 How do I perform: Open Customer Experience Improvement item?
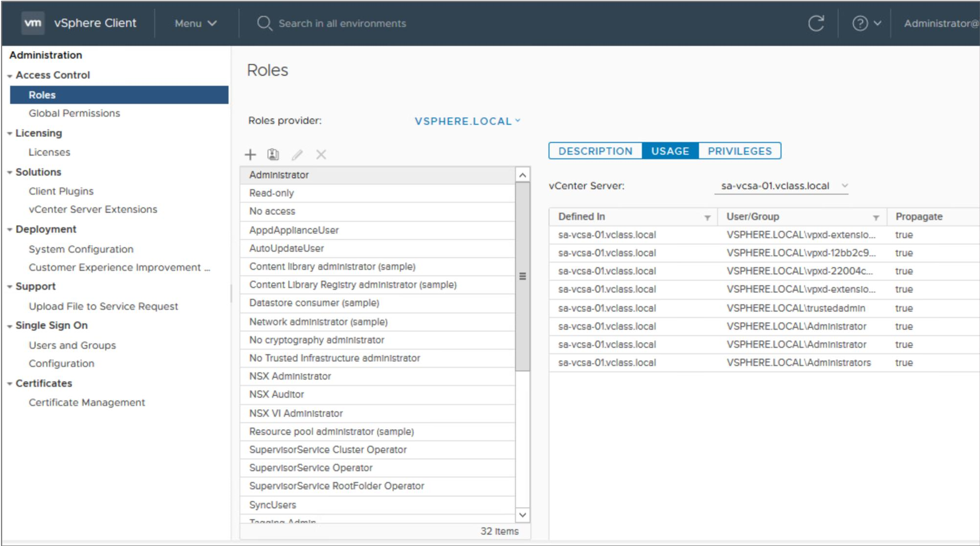(x=119, y=267)
